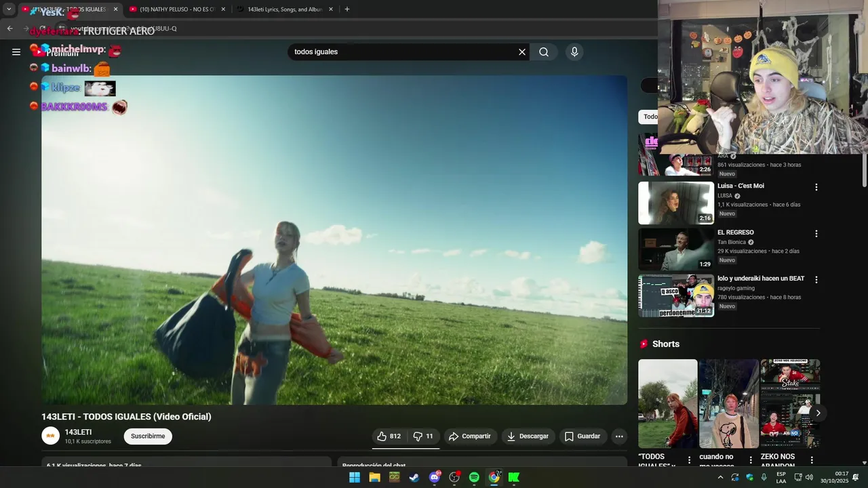The image size is (868, 488).
Task: Close the '143leti Lyrics' tab
Action: (x=331, y=9)
